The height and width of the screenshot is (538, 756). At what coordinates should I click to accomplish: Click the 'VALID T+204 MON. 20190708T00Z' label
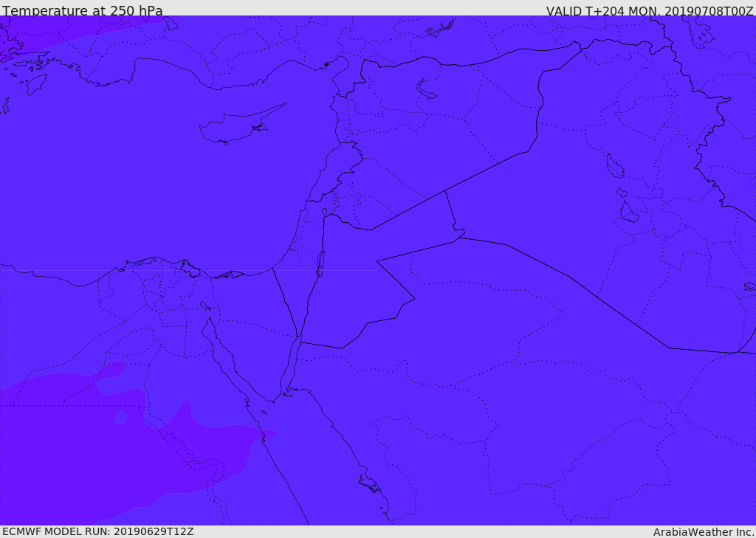click(x=650, y=10)
